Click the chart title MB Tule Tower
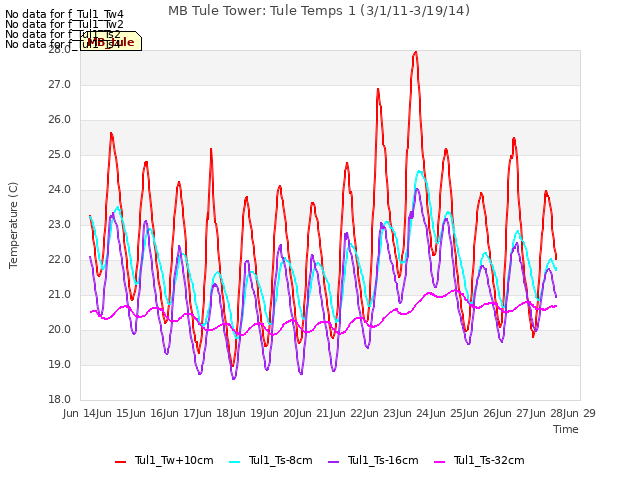Viewport: 640px width, 480px height. click(x=319, y=11)
